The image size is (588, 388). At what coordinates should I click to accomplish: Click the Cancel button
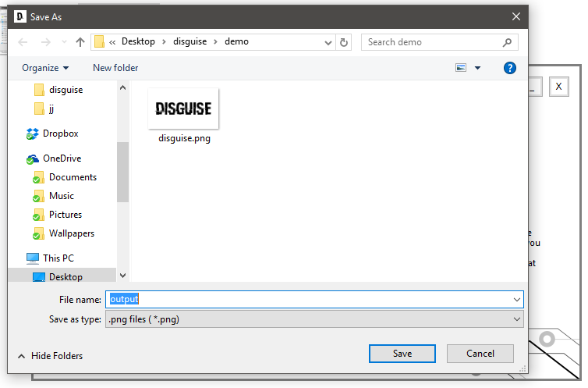[x=480, y=354]
